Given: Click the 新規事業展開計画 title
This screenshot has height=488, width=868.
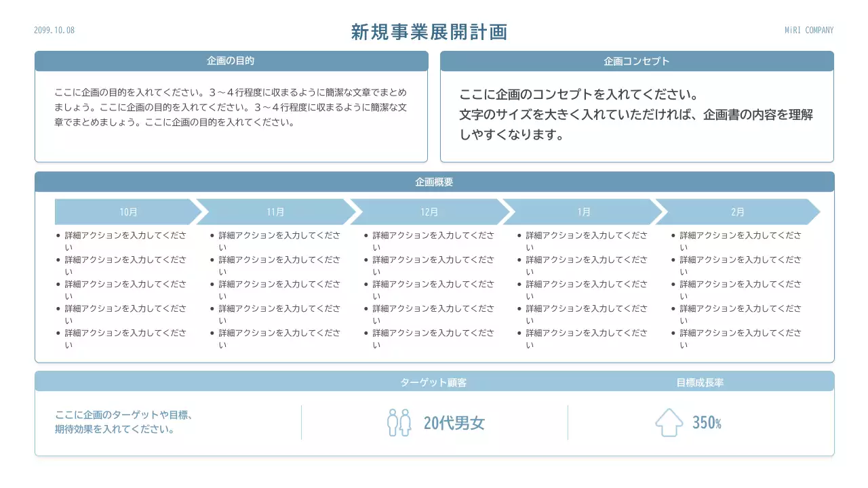Looking at the screenshot, I should (431, 31).
